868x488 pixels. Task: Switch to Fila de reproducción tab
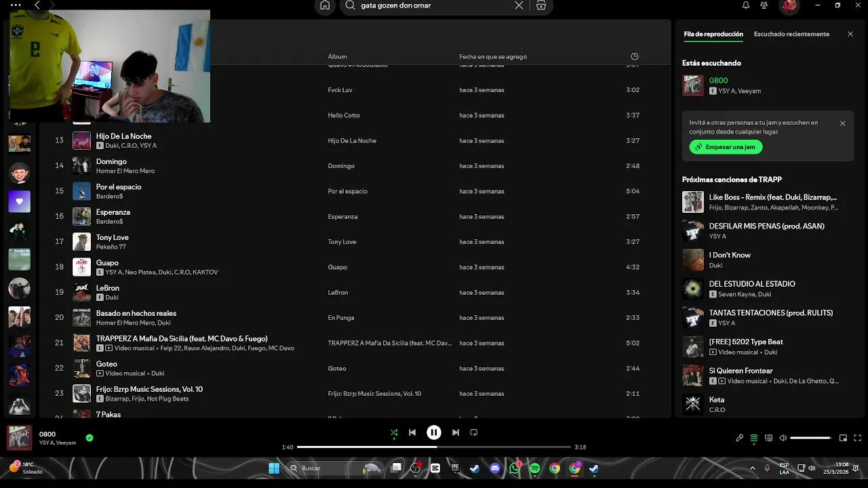713,34
